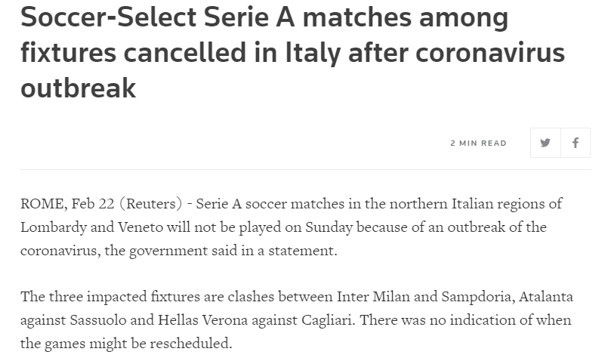Click the word 'Sunday' in the first paragraph

[329, 227]
